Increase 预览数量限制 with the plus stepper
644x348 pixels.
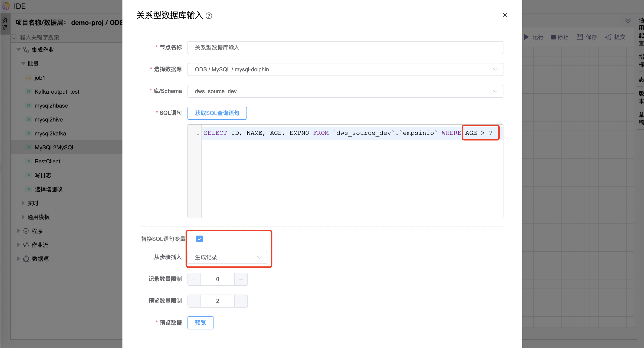pyautogui.click(x=241, y=301)
